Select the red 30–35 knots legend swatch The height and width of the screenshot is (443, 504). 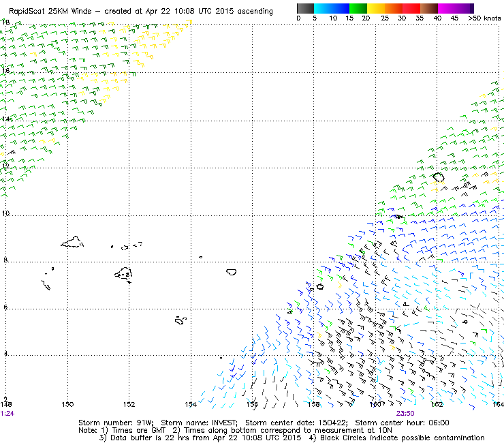point(411,8)
